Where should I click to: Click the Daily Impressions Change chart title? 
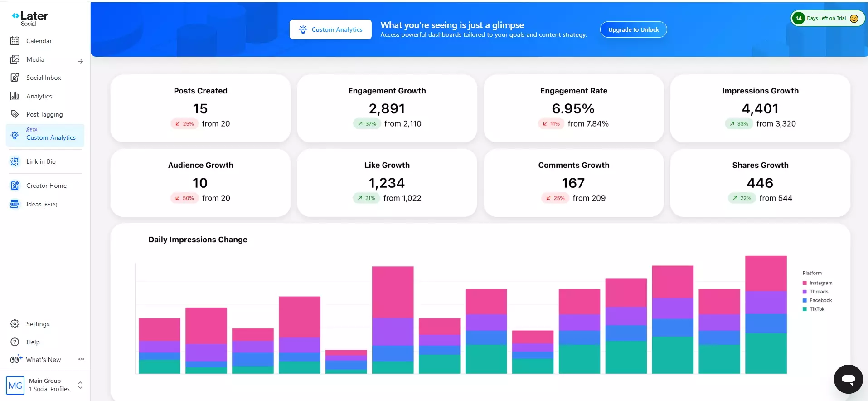tap(198, 240)
